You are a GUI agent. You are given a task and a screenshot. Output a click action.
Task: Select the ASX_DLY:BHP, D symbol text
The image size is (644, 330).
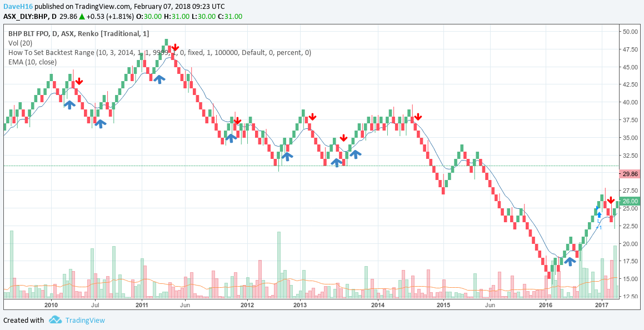[30, 17]
